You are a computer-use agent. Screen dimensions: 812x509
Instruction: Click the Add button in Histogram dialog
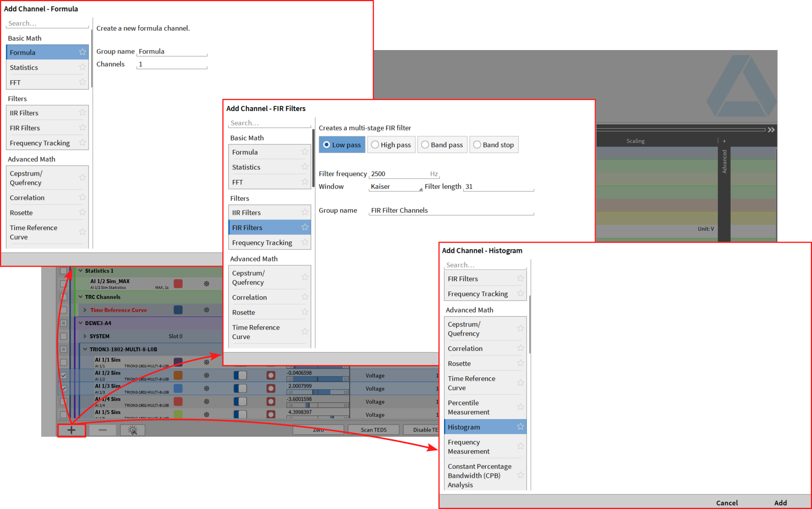click(x=780, y=502)
